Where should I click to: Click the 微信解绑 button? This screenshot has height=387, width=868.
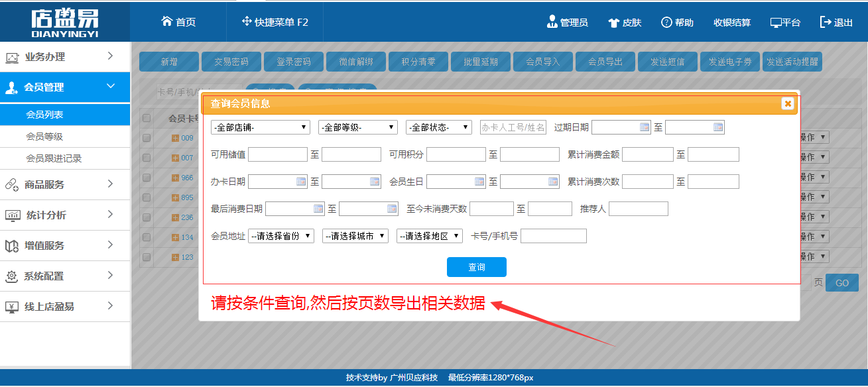pos(356,62)
